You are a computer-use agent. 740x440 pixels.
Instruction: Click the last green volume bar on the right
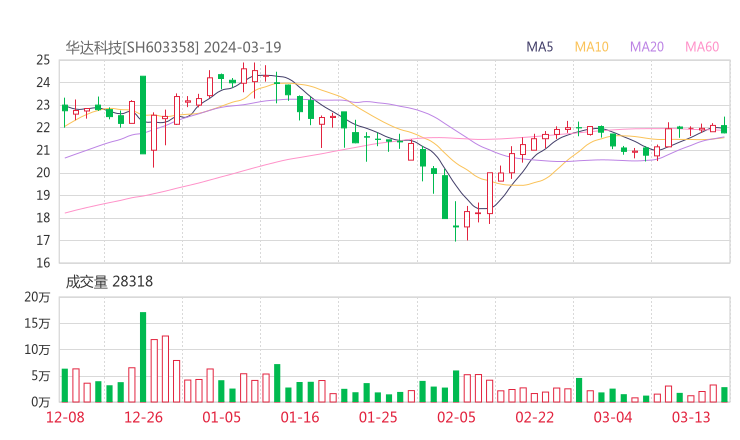[x=724, y=395]
